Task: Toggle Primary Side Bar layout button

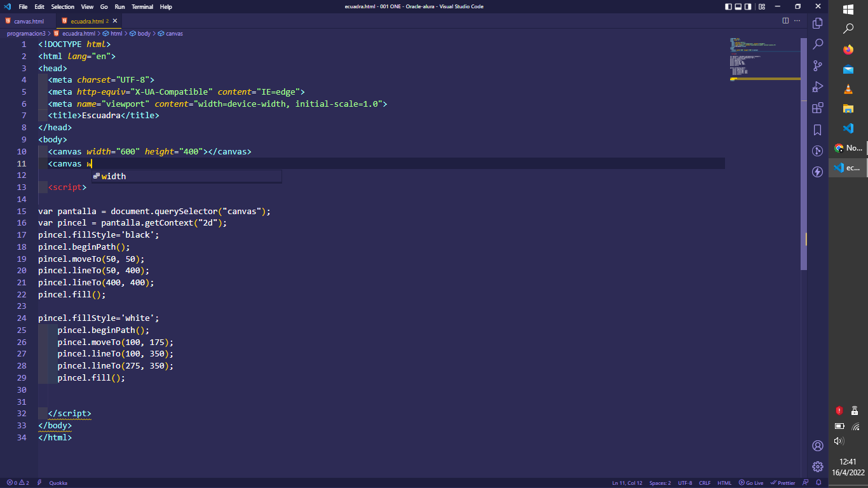Action: 728,6
